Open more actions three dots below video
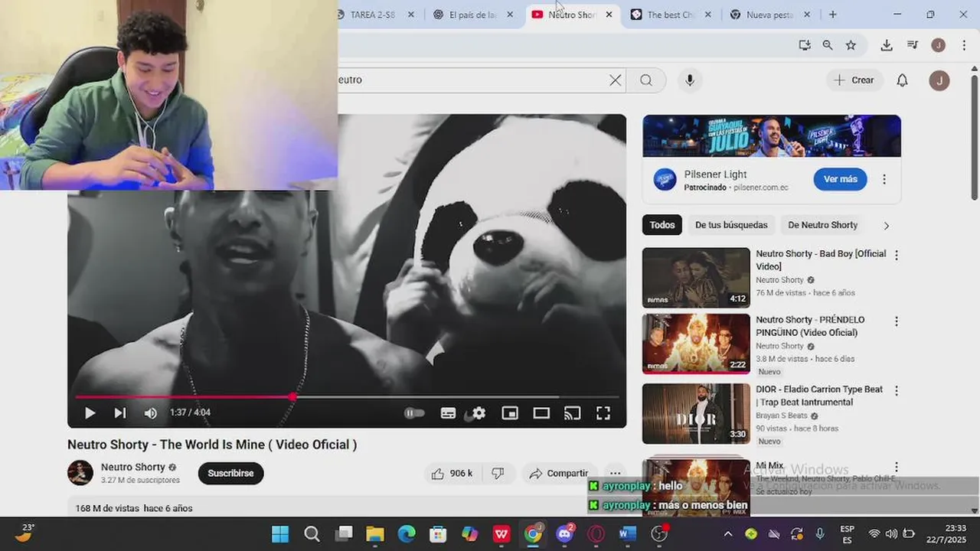This screenshot has width=980, height=551. [x=615, y=474]
